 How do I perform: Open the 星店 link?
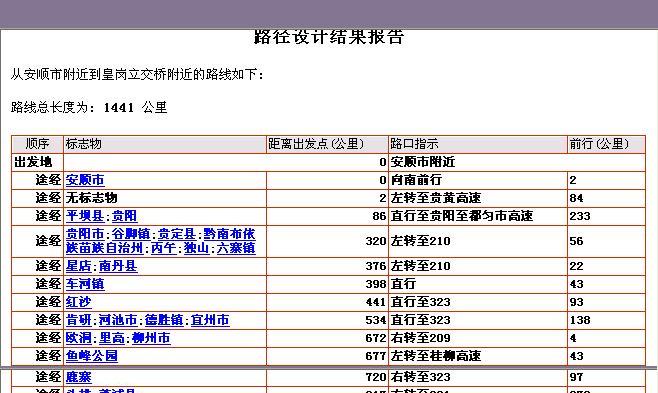[78, 266]
